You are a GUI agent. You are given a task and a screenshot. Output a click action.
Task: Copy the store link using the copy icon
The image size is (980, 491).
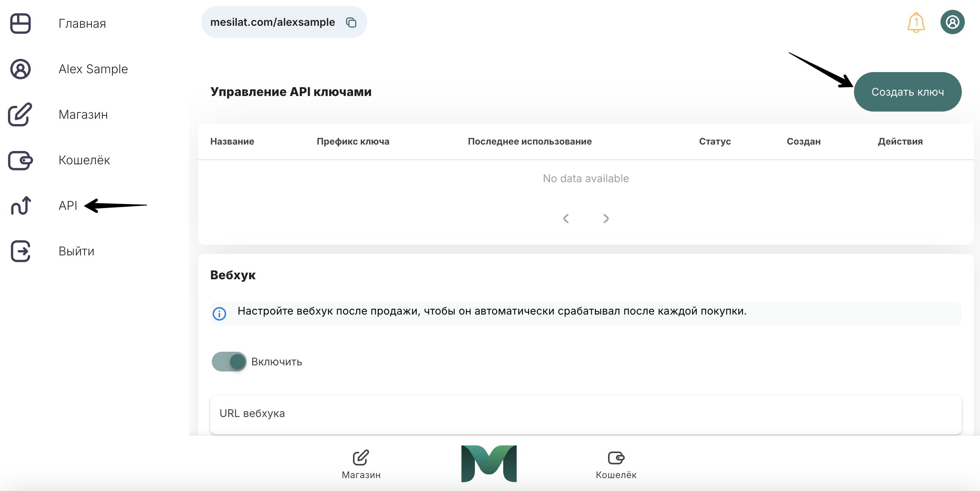[x=351, y=22]
